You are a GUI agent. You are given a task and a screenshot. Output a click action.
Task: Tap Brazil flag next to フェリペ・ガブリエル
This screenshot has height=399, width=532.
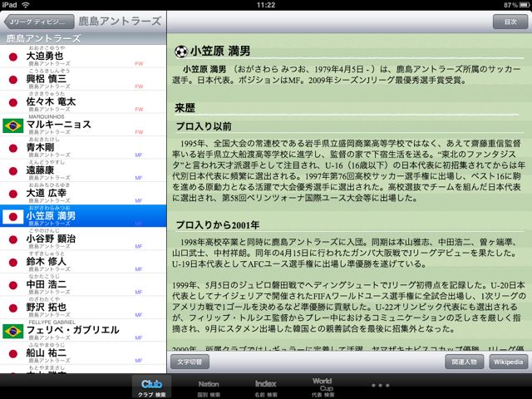(x=13, y=331)
